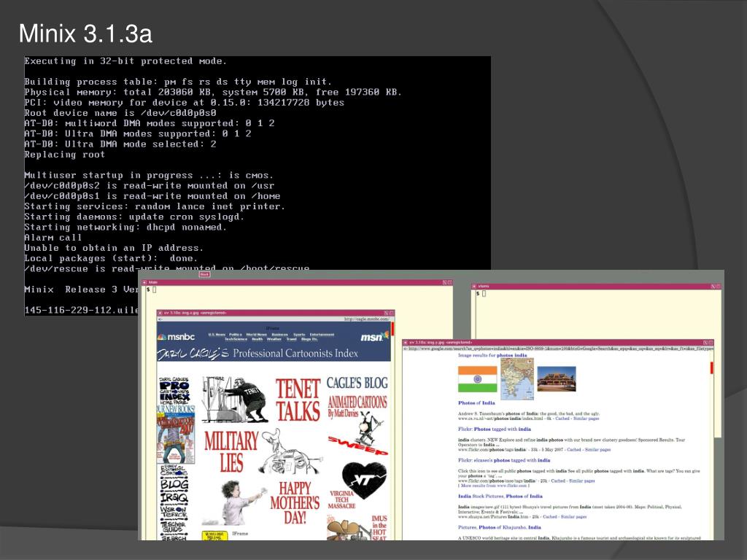Open Cagle's Blog link
Image resolution: width=747 pixels, height=560 pixels.
point(357,383)
